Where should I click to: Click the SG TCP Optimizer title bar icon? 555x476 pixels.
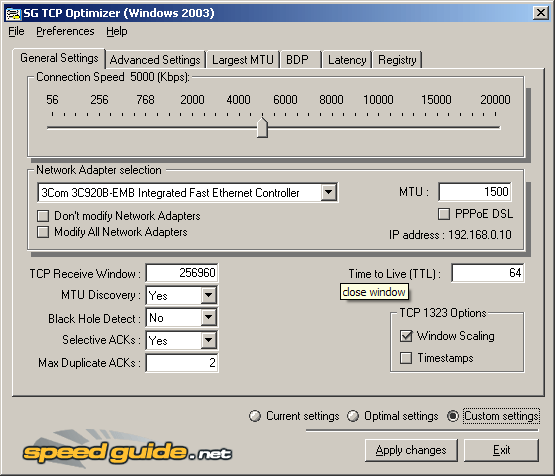click(x=13, y=13)
